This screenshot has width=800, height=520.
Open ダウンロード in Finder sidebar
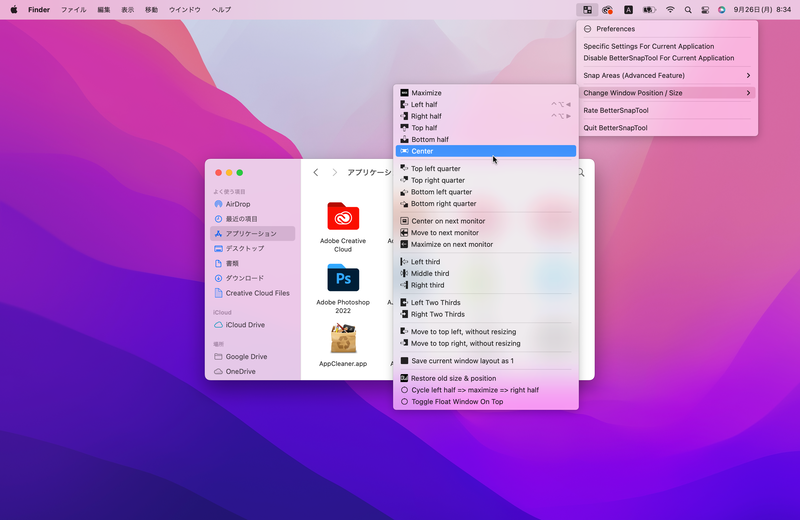(x=253, y=278)
